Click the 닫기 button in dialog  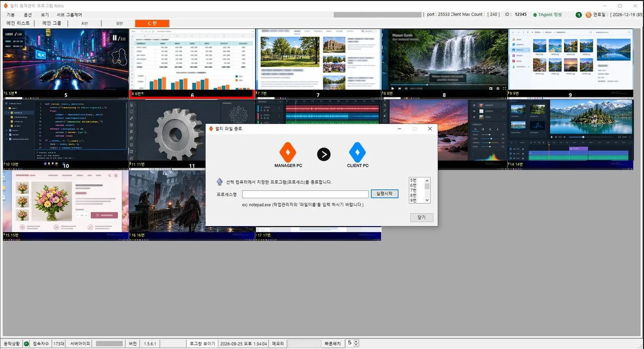(422, 218)
